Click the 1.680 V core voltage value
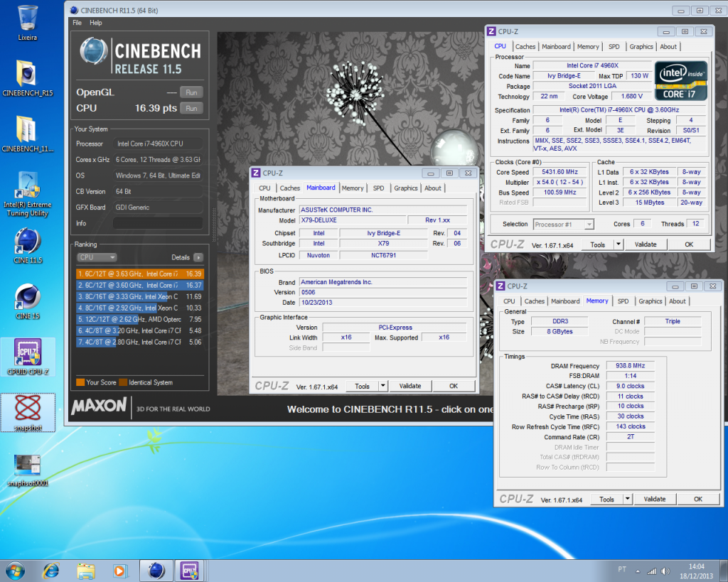 [631, 96]
